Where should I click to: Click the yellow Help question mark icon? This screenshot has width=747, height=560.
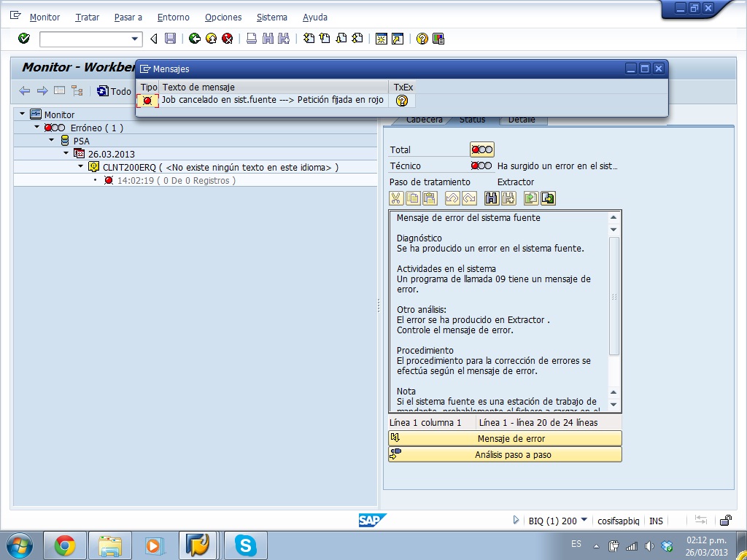click(x=422, y=39)
